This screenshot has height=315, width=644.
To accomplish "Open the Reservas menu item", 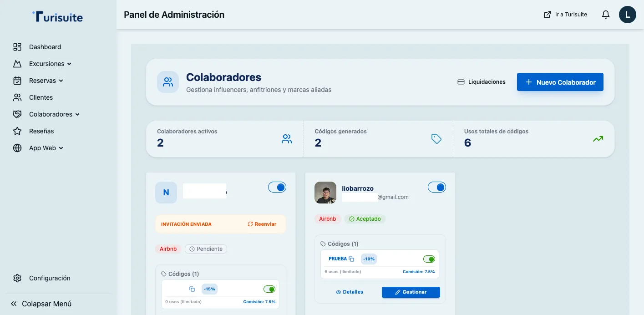I will click(42, 81).
